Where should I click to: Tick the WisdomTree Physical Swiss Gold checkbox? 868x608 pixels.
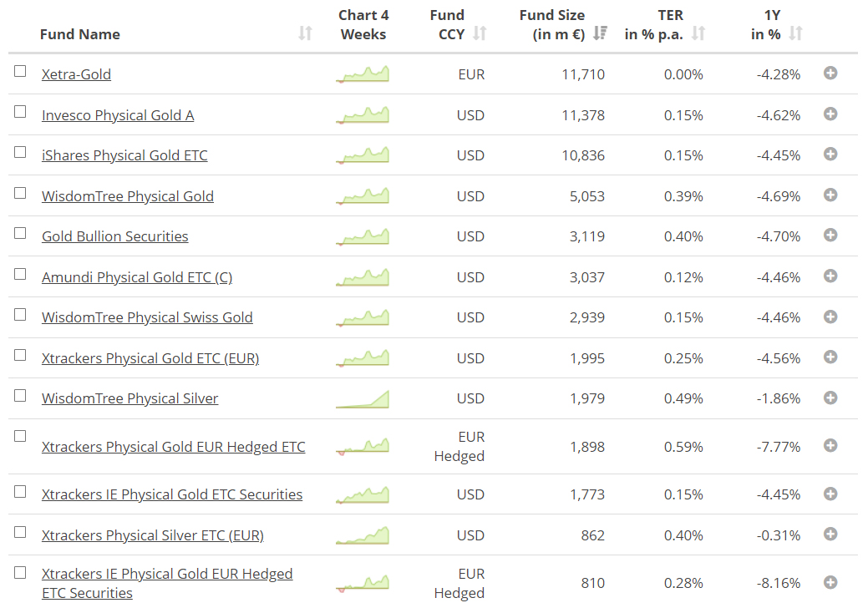[20, 315]
